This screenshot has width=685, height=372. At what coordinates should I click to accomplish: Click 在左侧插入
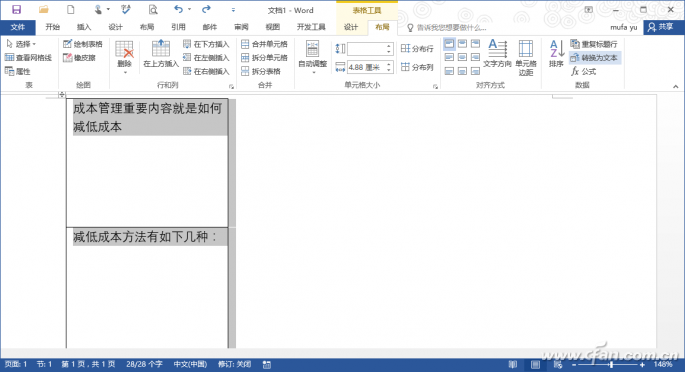pyautogui.click(x=206, y=58)
